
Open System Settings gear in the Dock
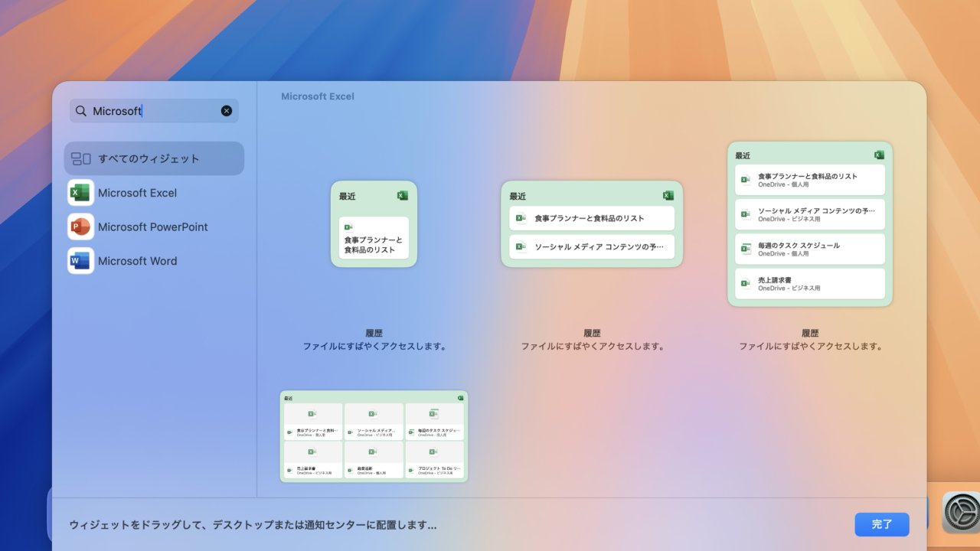coord(960,512)
